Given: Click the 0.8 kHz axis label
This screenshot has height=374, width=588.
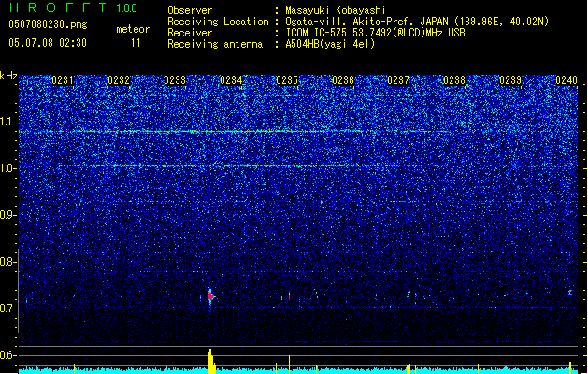Looking at the screenshot, I should pos(8,262).
